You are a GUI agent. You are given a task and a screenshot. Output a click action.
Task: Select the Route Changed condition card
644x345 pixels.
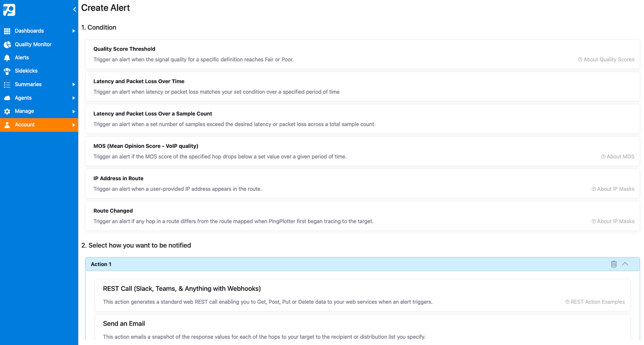pyautogui.click(x=113, y=211)
